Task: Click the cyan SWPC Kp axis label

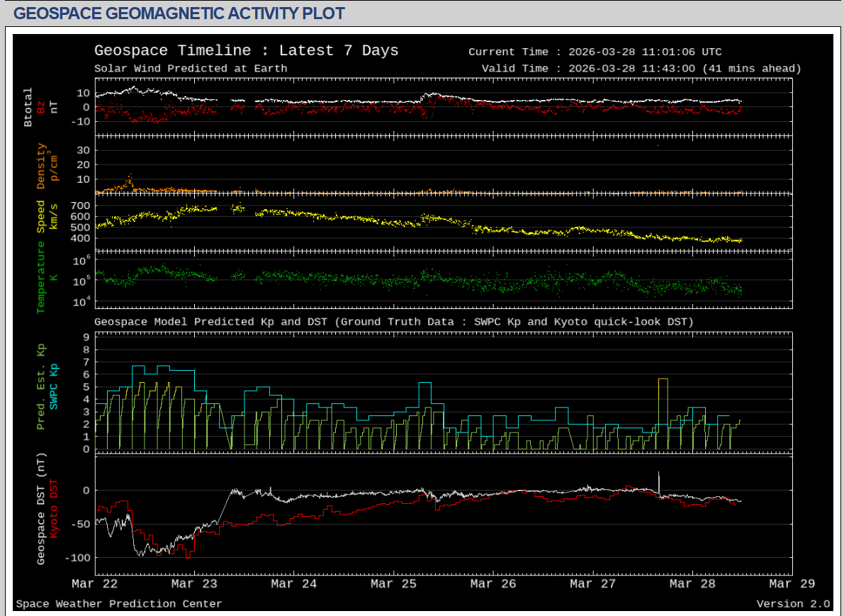Action: coord(54,387)
